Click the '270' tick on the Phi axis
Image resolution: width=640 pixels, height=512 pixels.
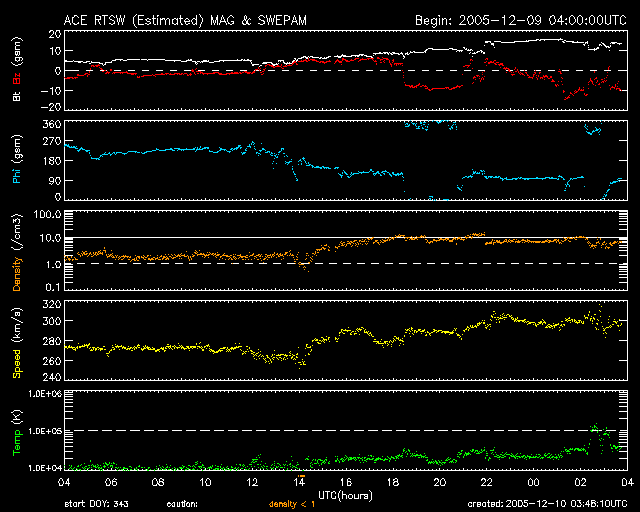tap(52, 142)
